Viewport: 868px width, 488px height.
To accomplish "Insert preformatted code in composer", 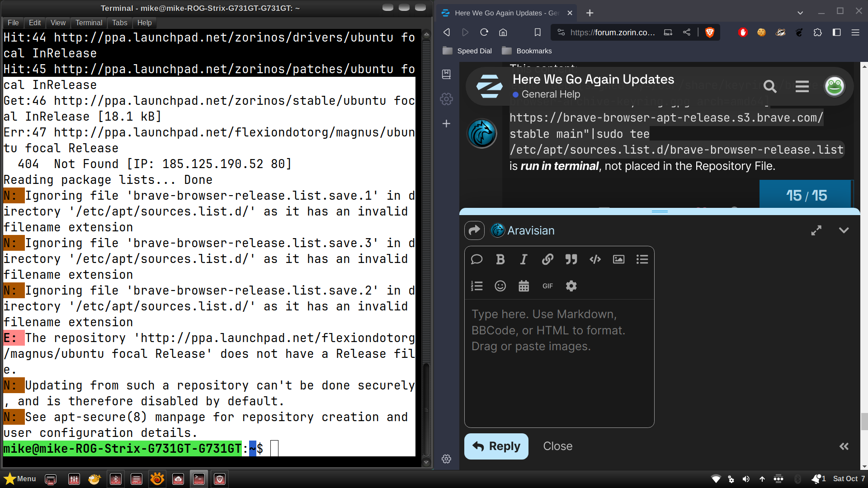I will click(x=595, y=259).
